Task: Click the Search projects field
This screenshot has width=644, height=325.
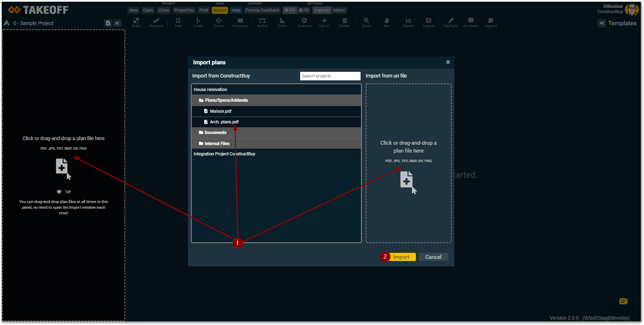Action: click(x=330, y=76)
